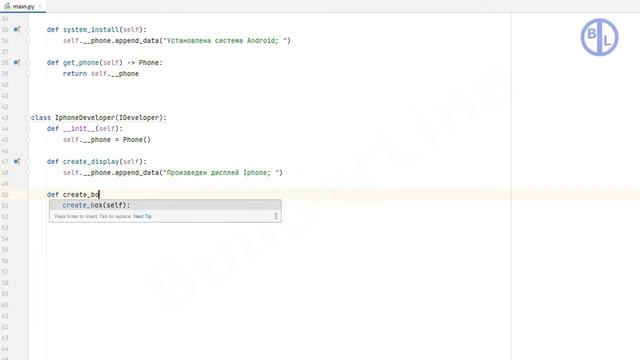Click 'class IphoneDeveloper(IDeveloper):' text

(99, 118)
